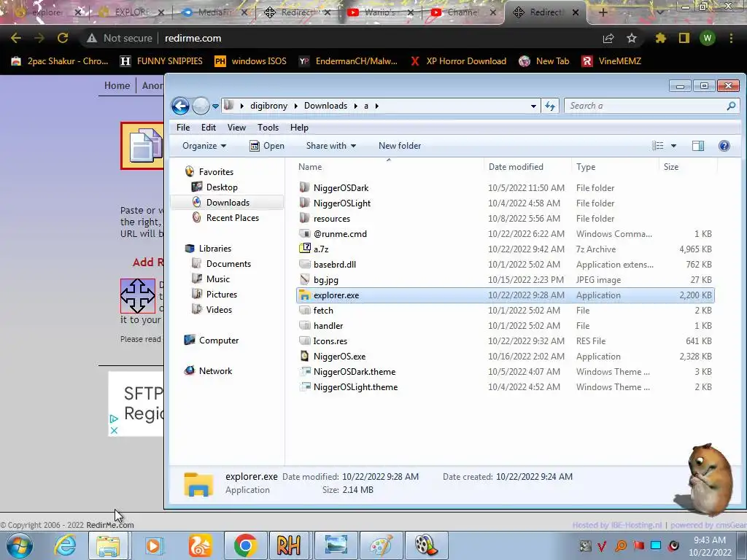Click Downloads in the address breadcrumb
The image size is (747, 560).
326,106
